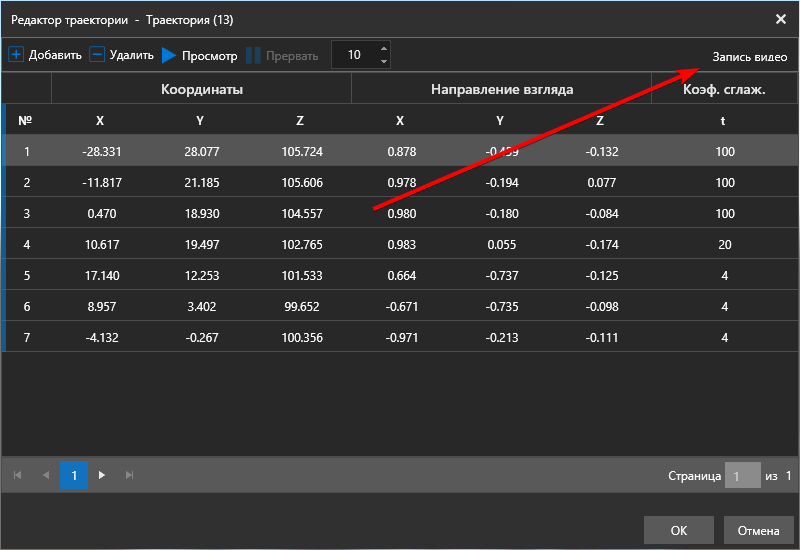Confirm with OK button
800x550 pixels.
tap(679, 531)
